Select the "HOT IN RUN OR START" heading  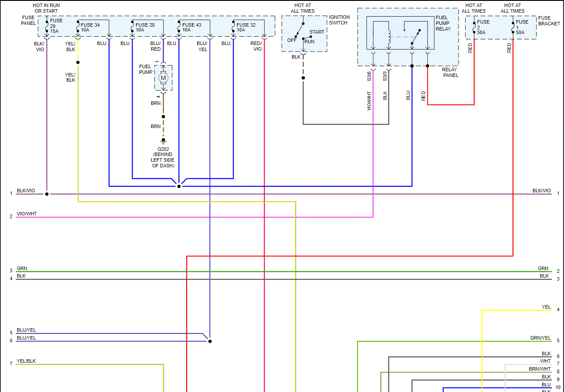[x=46, y=8]
